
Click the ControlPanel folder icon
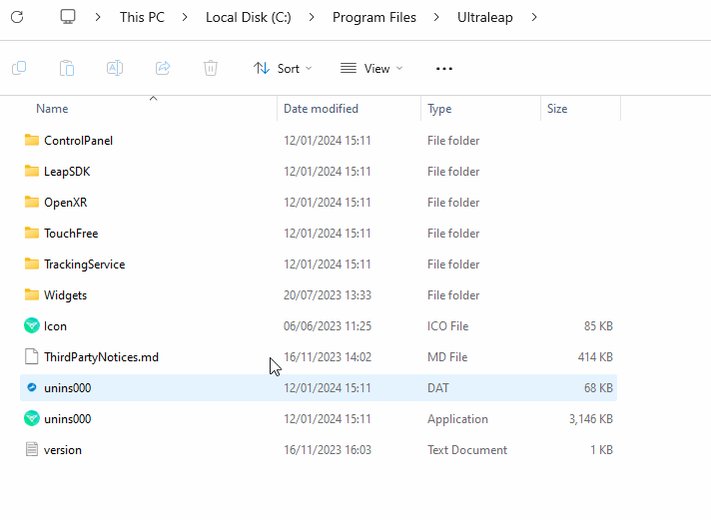[x=32, y=140]
